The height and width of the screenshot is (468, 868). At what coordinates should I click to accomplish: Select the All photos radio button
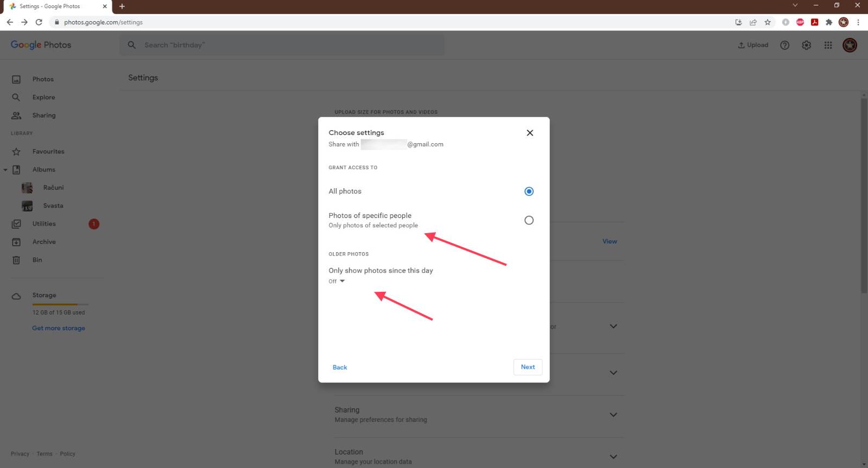pyautogui.click(x=529, y=191)
